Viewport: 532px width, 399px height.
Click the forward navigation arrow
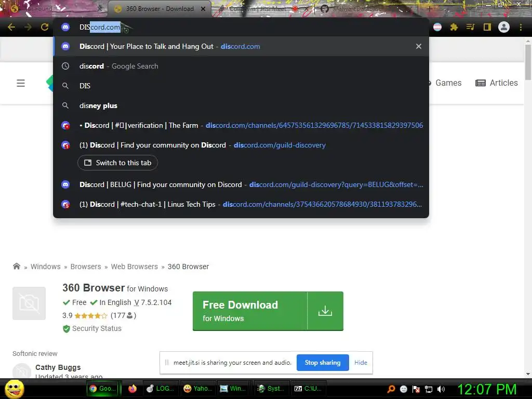click(28, 27)
